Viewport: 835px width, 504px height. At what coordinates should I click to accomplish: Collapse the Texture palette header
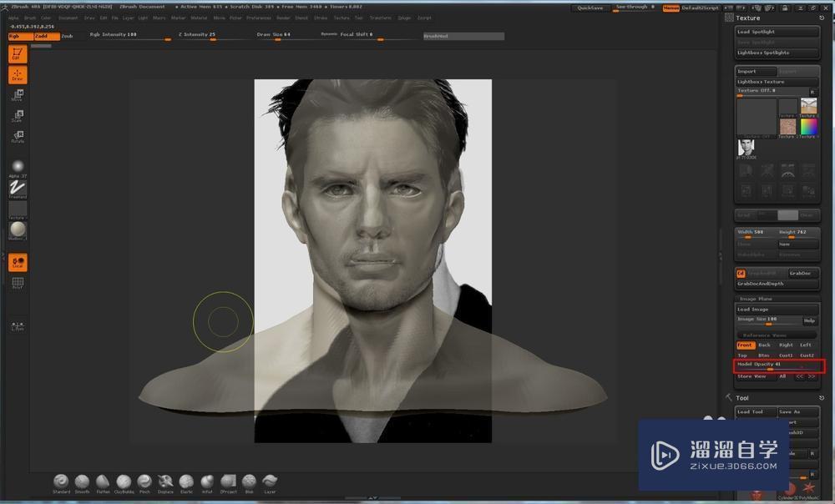[748, 18]
